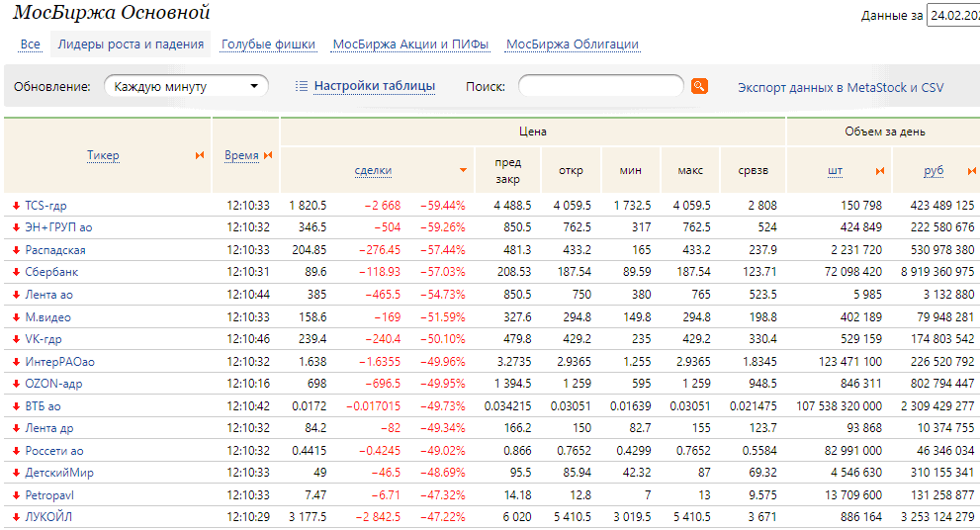980x530 pixels.
Task: Open ВТБ ао ticker link
Action: point(44,406)
